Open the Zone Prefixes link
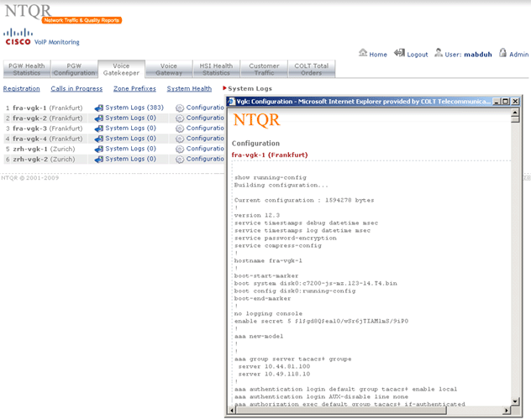Screen dimensions: 531x420 (x=134, y=88)
